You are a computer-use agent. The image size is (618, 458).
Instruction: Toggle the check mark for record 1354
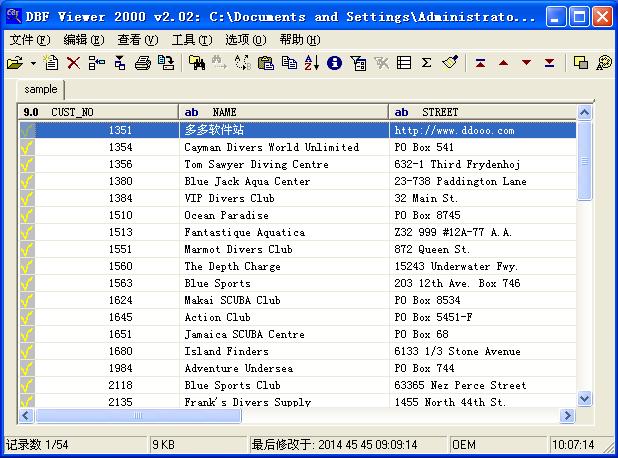27,147
